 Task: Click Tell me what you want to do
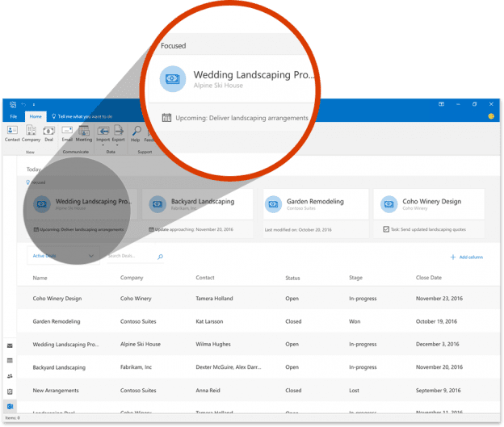82,116
